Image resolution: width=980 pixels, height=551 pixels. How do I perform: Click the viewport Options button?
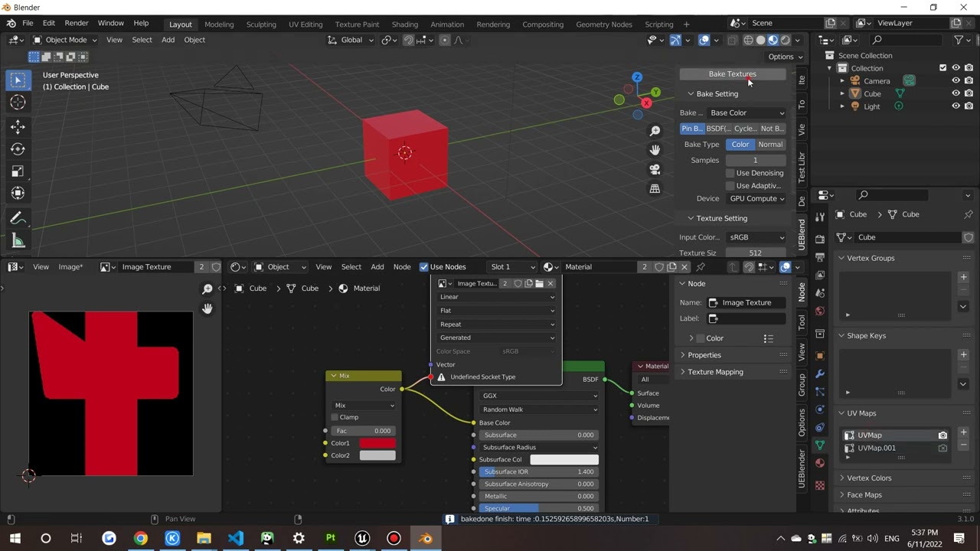[x=786, y=57]
